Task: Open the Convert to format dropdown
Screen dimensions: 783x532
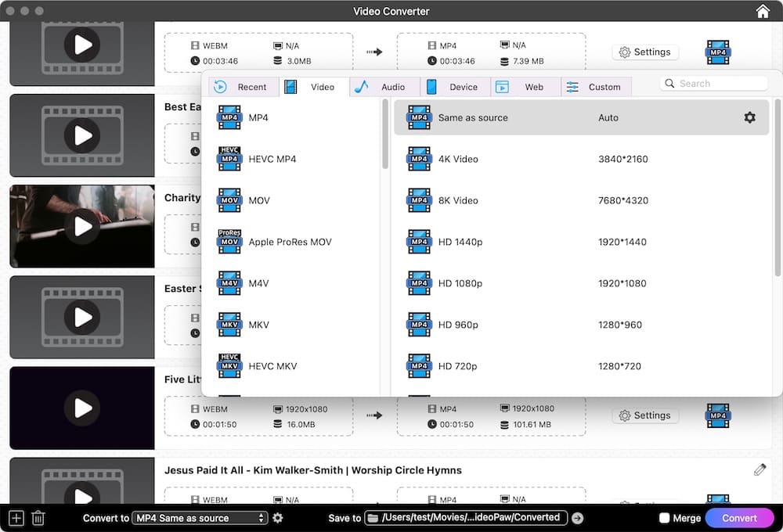Action: point(200,517)
